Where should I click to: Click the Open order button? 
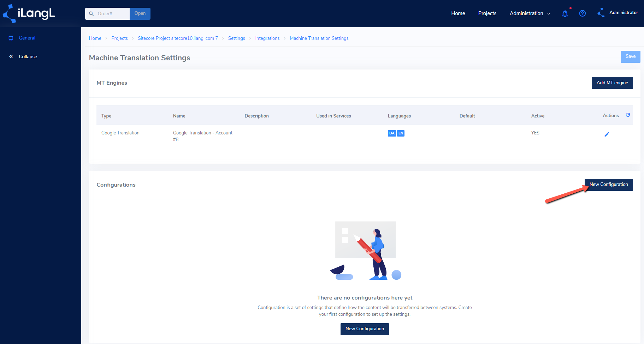[140, 14]
